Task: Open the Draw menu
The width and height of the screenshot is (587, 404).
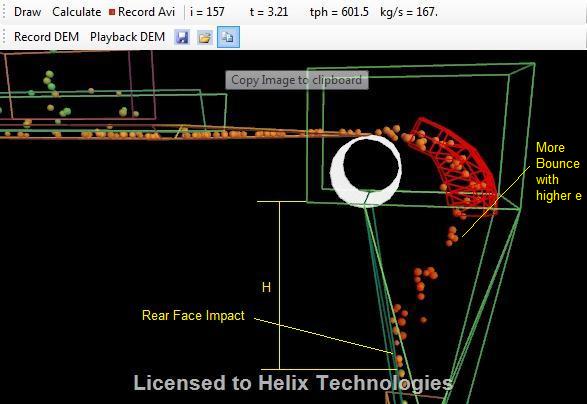Action: pyautogui.click(x=27, y=12)
